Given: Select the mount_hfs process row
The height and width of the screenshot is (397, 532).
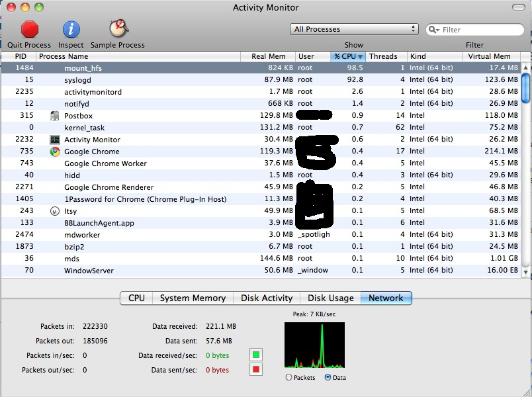Looking at the screenshot, I should click(261, 68).
